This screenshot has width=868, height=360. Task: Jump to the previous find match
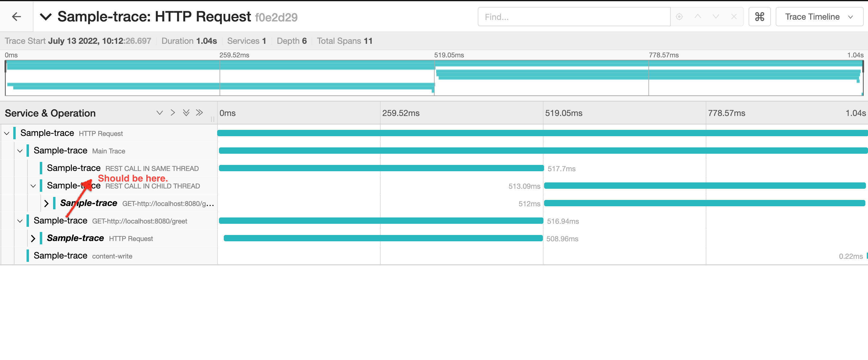(698, 17)
